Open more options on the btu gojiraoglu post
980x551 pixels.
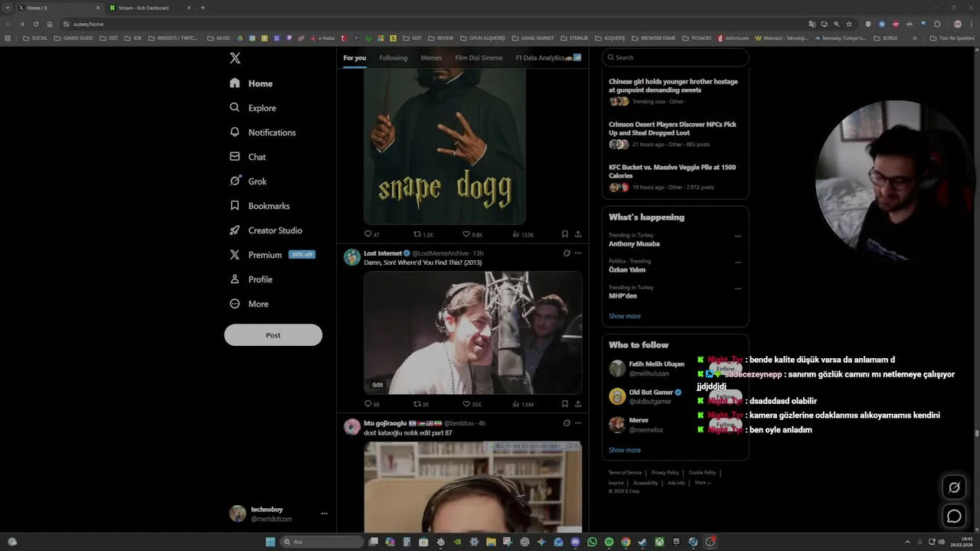click(578, 423)
